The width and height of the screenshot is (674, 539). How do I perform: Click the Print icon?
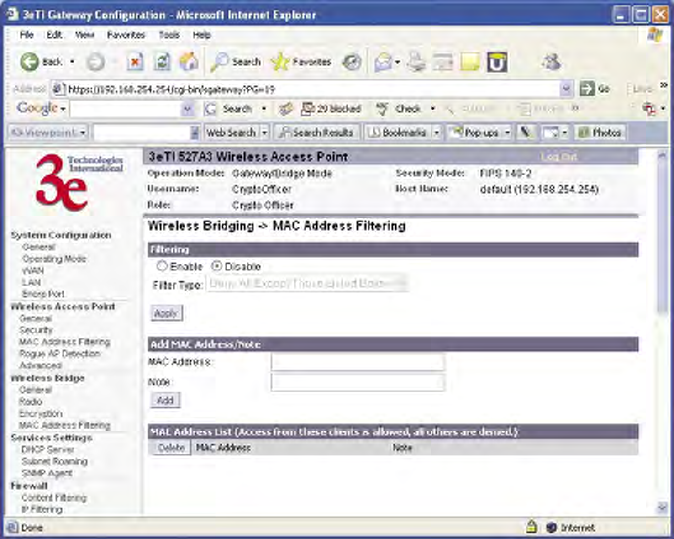[x=416, y=62]
